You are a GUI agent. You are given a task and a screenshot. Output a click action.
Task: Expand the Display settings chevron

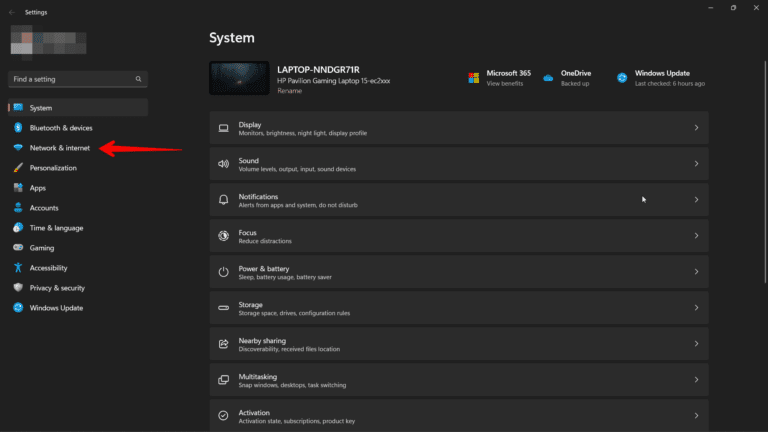[x=696, y=128]
